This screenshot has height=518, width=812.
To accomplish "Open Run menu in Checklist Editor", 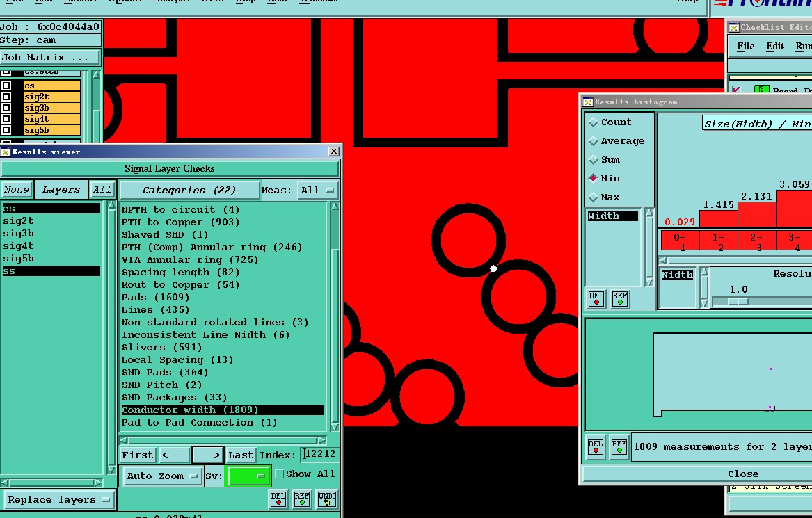I will (x=804, y=47).
